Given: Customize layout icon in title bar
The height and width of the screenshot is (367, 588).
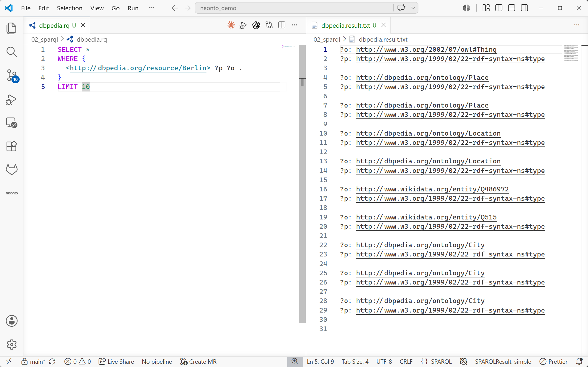Looking at the screenshot, I should point(486,8).
